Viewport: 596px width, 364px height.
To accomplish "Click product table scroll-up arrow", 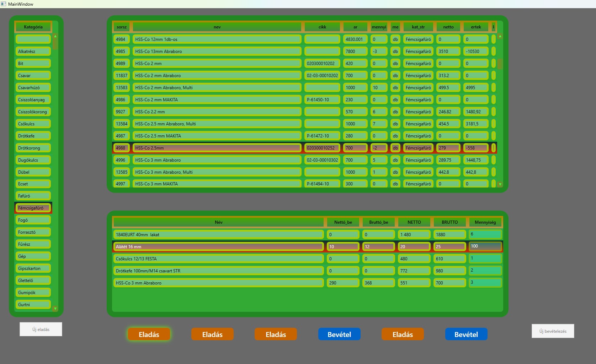I will (x=500, y=36).
